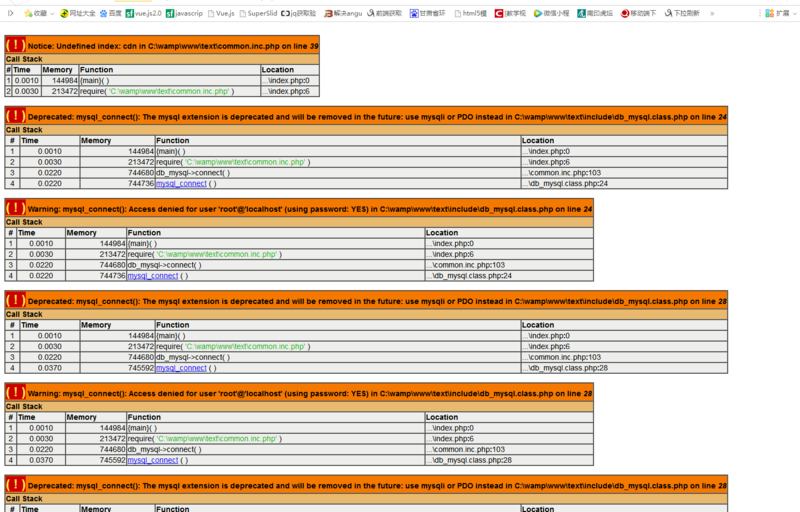Open the 移动端下 bookmark
The height and width of the screenshot is (512, 800).
639,13
